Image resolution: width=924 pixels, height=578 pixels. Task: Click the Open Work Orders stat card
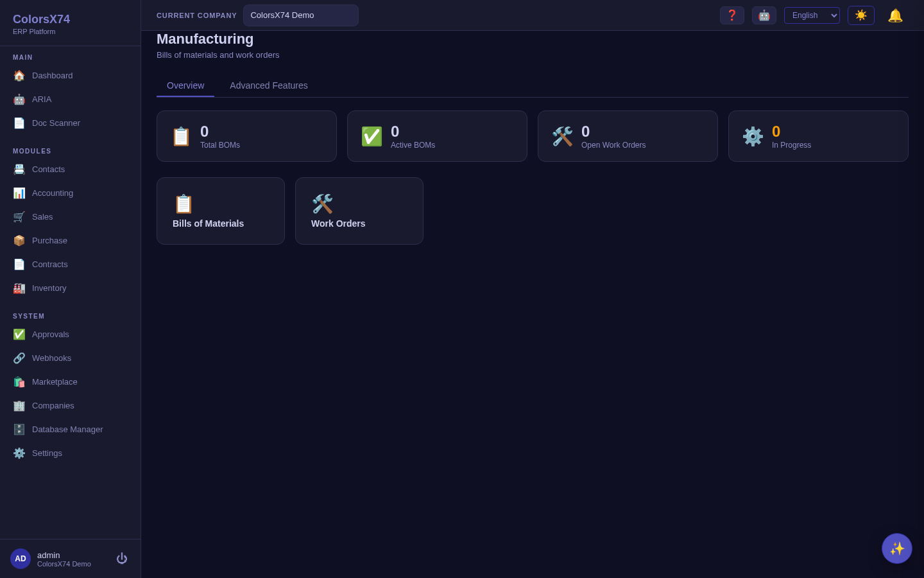click(628, 136)
